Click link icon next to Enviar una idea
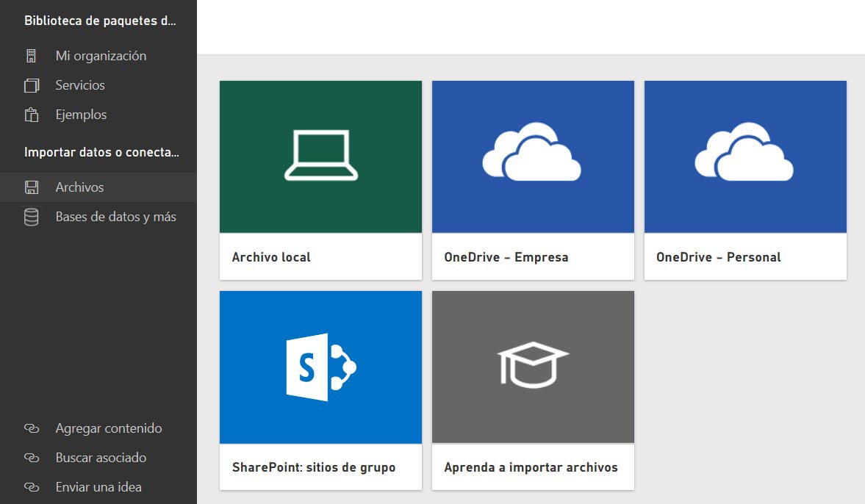Screen dimensions: 865x504 point(32,487)
